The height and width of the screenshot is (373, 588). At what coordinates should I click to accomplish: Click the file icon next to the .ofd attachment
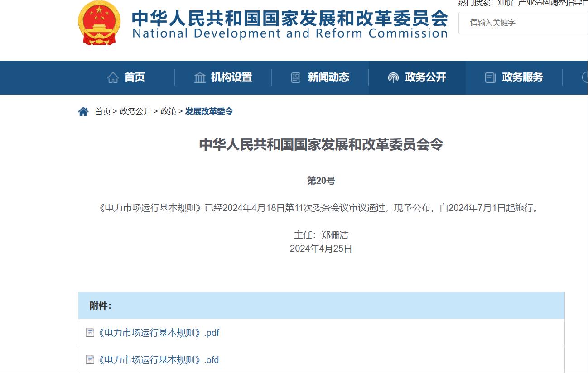pos(90,360)
